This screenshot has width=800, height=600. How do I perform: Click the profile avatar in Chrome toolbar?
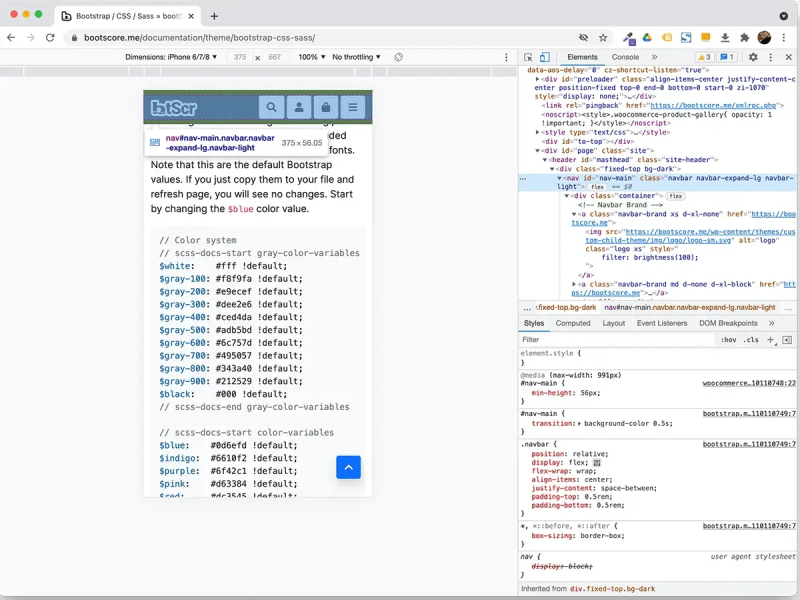point(763,38)
